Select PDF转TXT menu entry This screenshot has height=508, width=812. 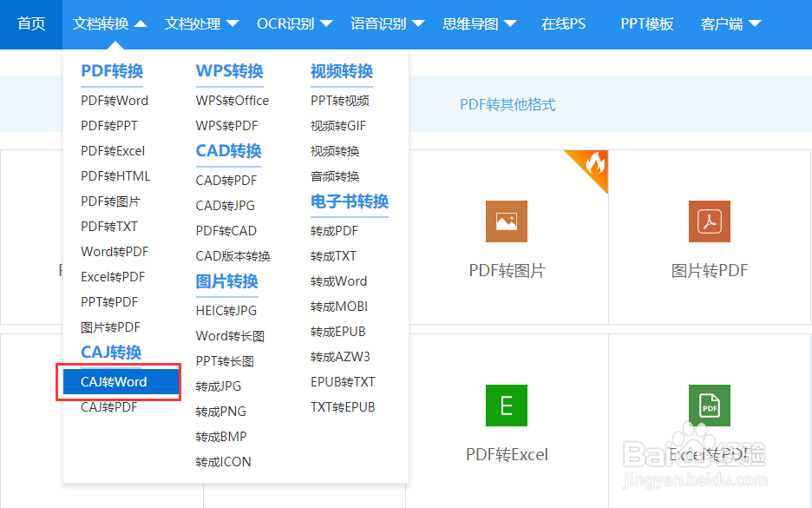coord(109,227)
